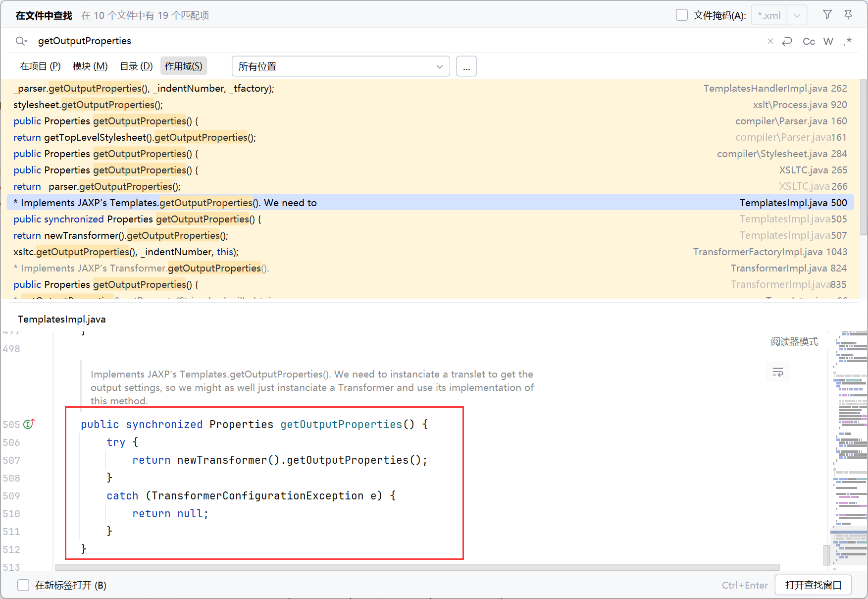The image size is (868, 599).
Task: Switch to the 目录 (D) tab
Action: [136, 66]
